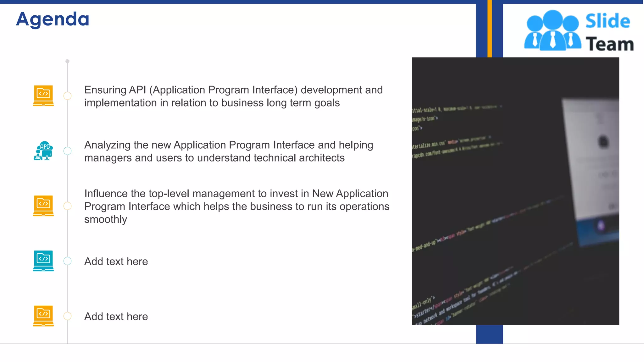Click the timeline circle marker beside Influence text
This screenshot has width=644, height=362.
(x=67, y=206)
